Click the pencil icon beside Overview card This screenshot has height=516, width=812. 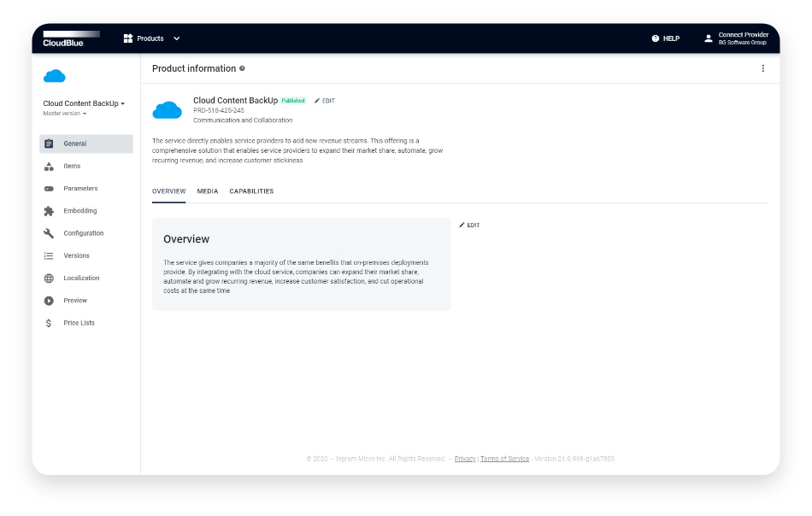coord(462,225)
